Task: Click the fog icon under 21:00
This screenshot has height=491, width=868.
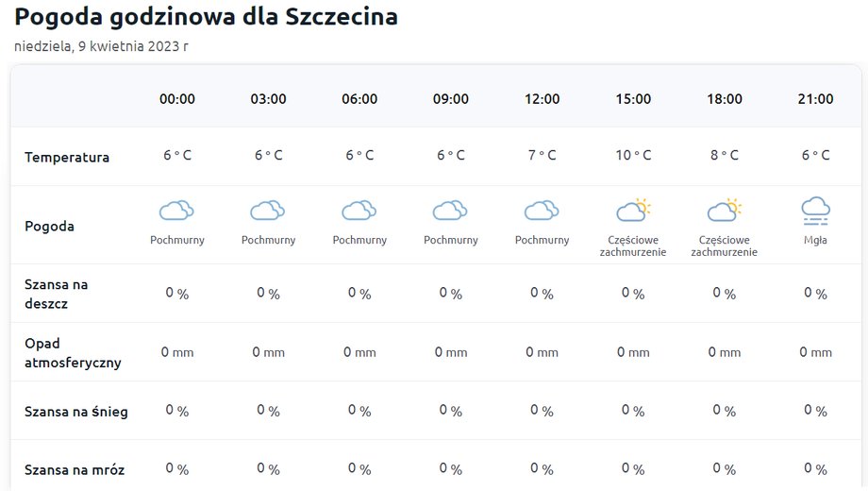Action: click(815, 212)
